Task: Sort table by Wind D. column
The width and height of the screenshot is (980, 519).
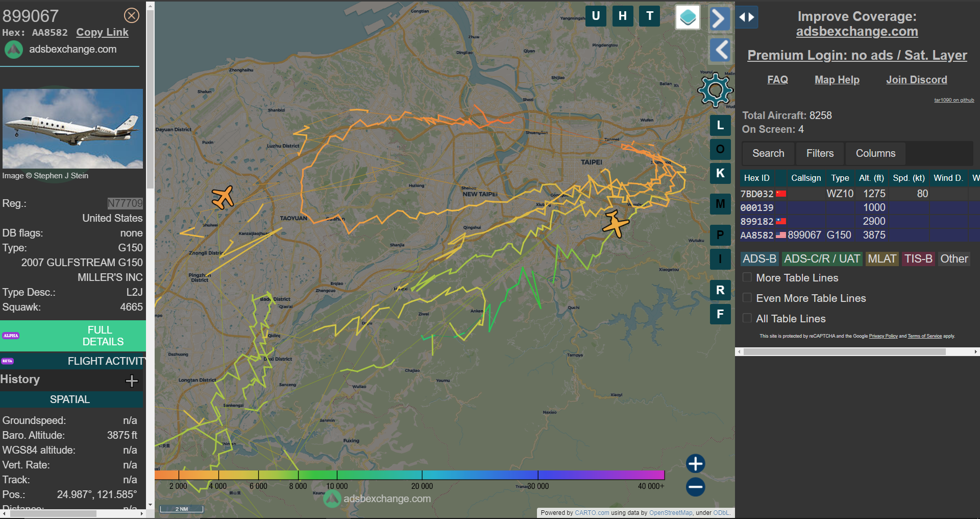Action: 948,178
